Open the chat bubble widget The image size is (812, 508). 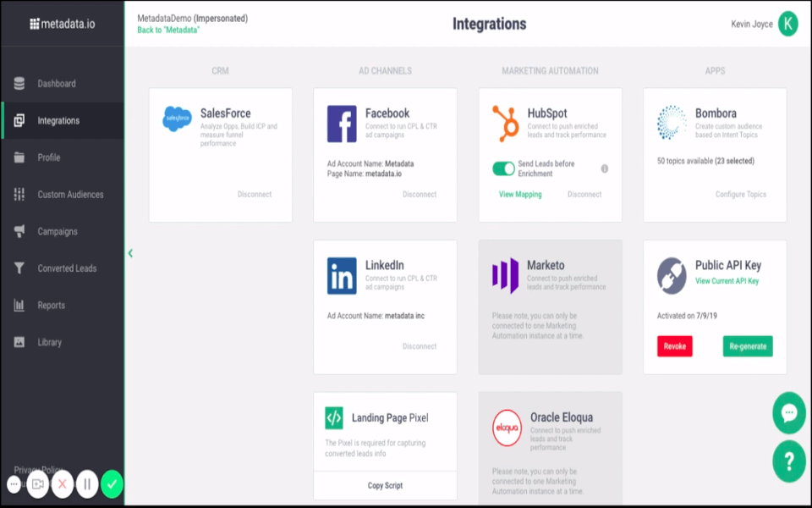click(788, 413)
